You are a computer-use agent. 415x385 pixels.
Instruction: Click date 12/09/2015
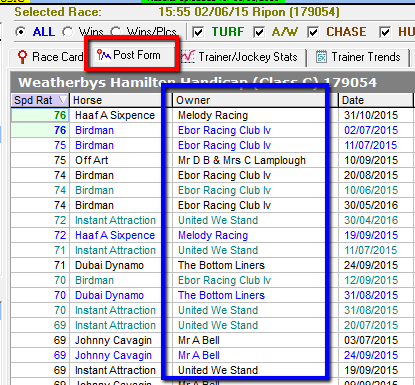click(371, 280)
